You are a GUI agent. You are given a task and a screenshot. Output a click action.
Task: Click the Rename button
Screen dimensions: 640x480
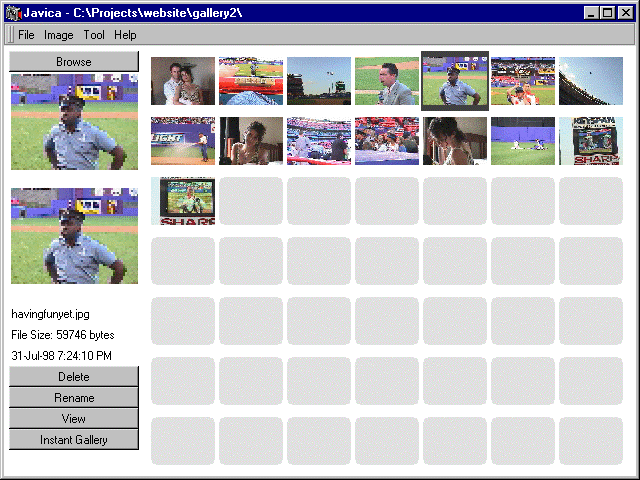pyautogui.click(x=74, y=398)
